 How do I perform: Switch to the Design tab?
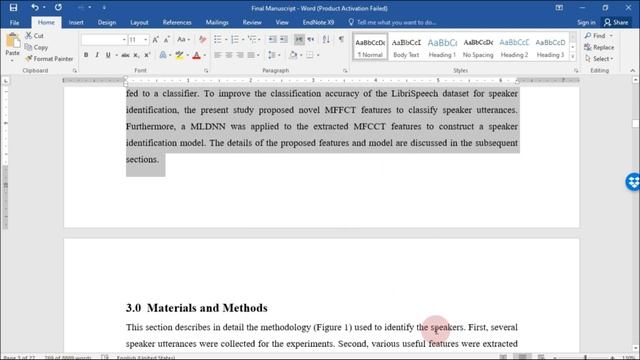pyautogui.click(x=107, y=22)
